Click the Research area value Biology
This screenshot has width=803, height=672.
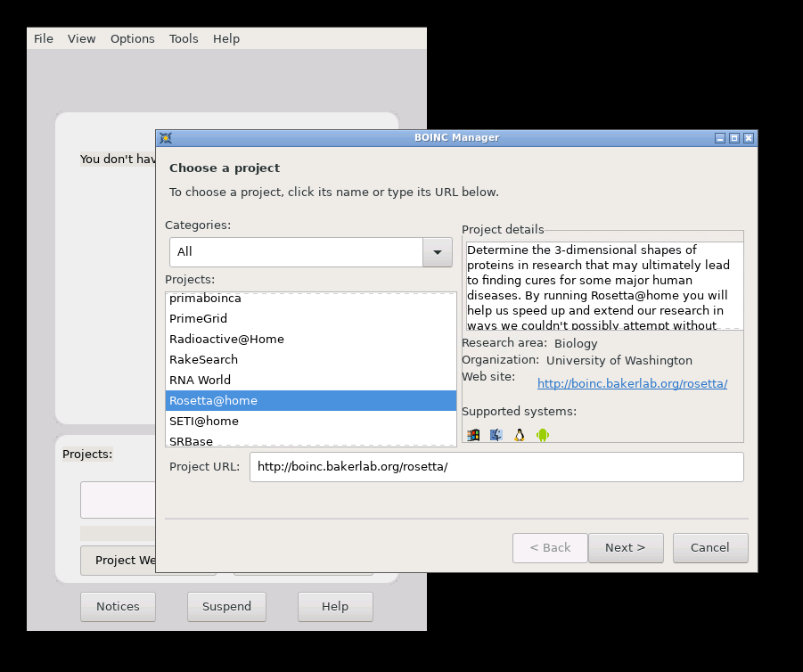click(x=576, y=344)
